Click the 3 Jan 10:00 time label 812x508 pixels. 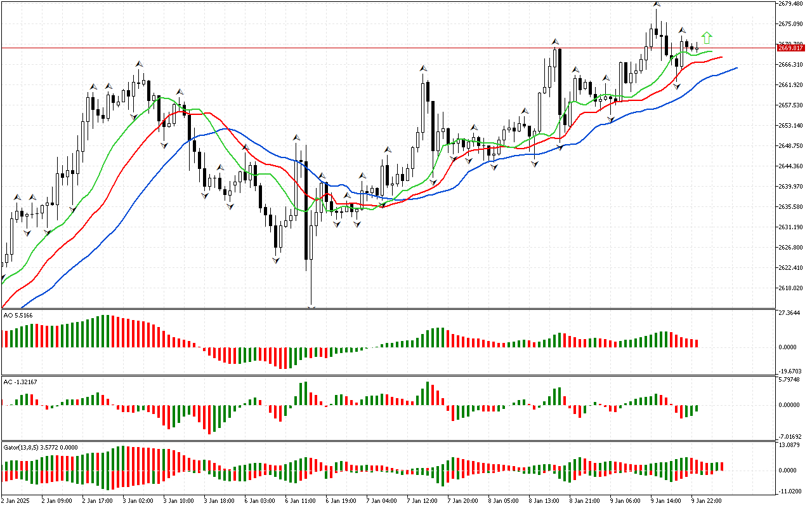click(x=178, y=501)
